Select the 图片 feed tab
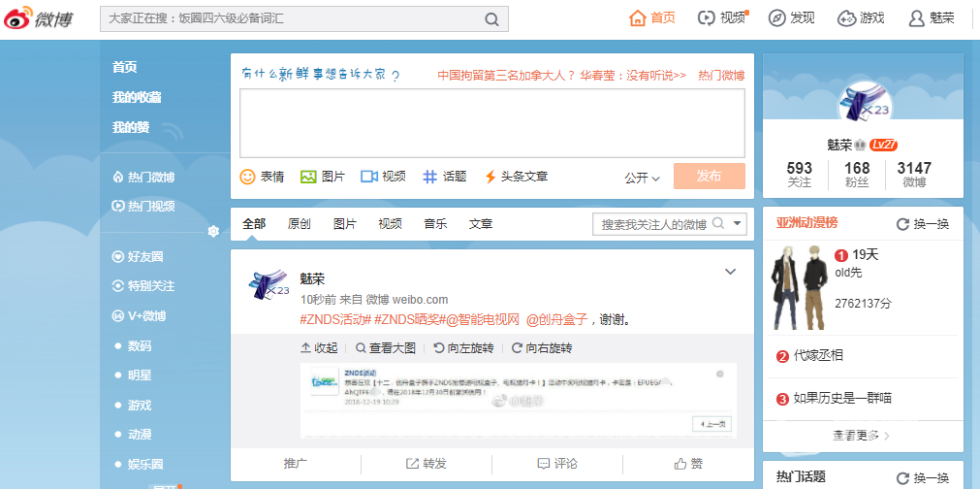The width and height of the screenshot is (980, 489). coord(345,224)
